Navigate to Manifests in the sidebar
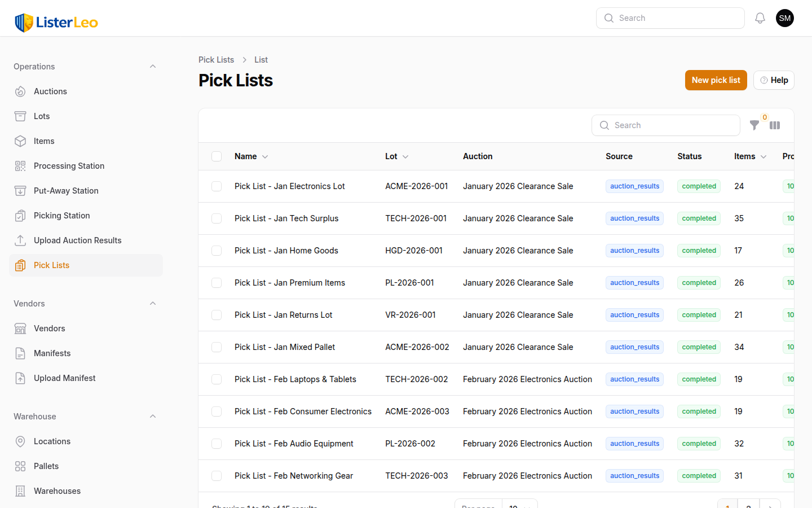This screenshot has width=812, height=508. [52, 353]
